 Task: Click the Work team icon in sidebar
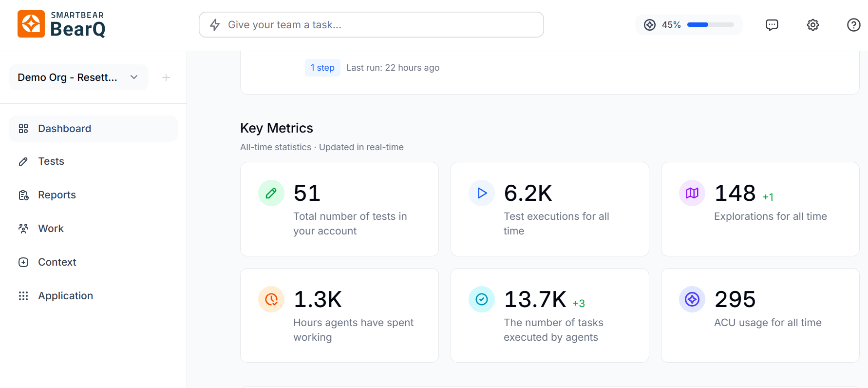point(23,229)
